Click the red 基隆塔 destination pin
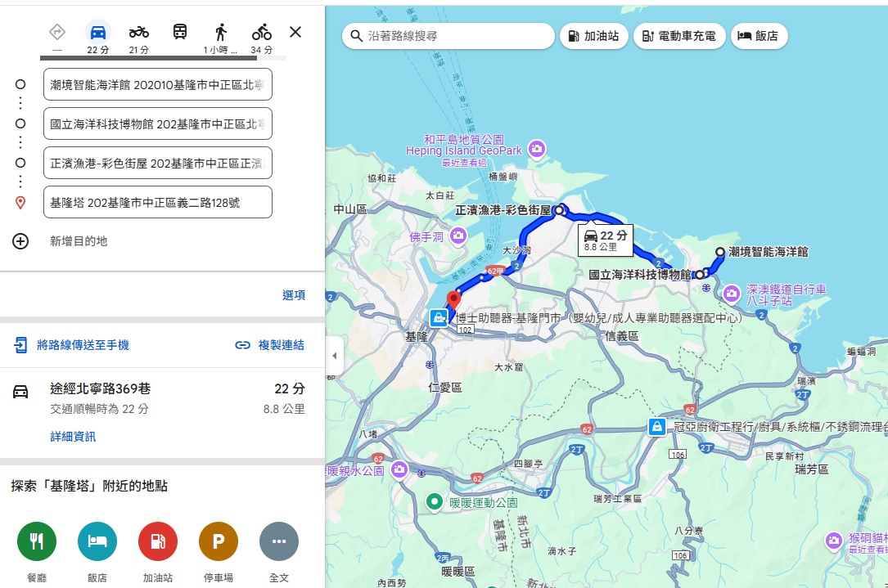 pos(453,298)
